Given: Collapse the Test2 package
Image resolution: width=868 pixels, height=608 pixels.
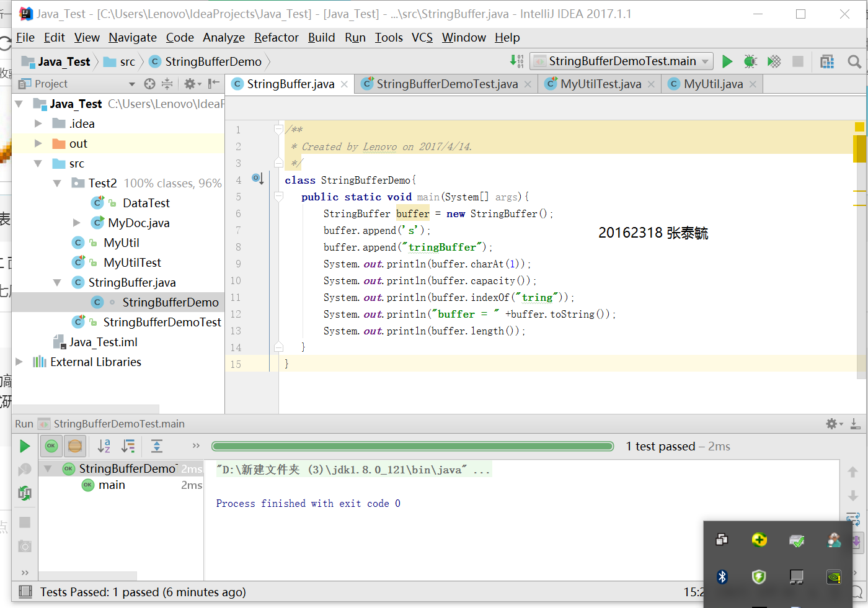Looking at the screenshot, I should [58, 183].
